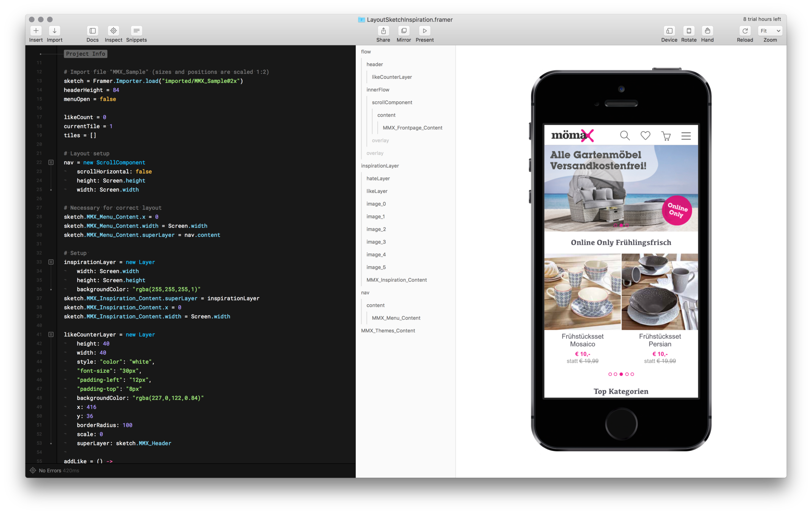812x514 pixels.
Task: Reload the prototype preview
Action: tap(745, 31)
